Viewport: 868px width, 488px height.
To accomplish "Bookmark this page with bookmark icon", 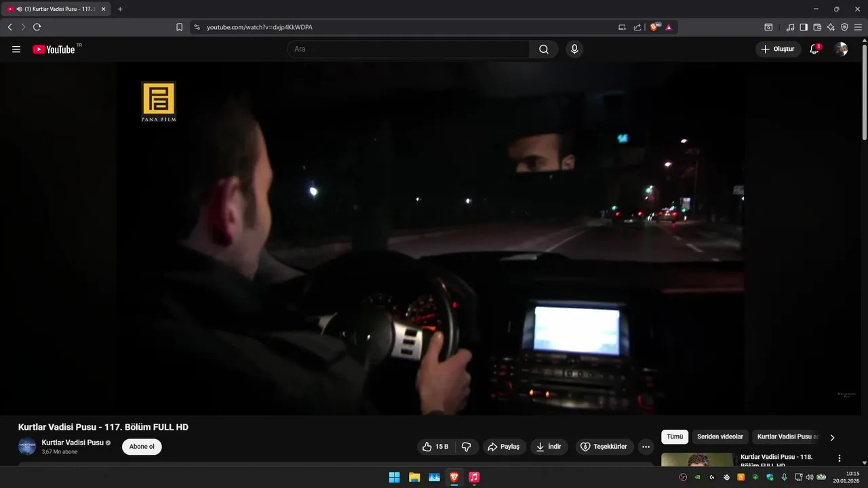I will (179, 27).
